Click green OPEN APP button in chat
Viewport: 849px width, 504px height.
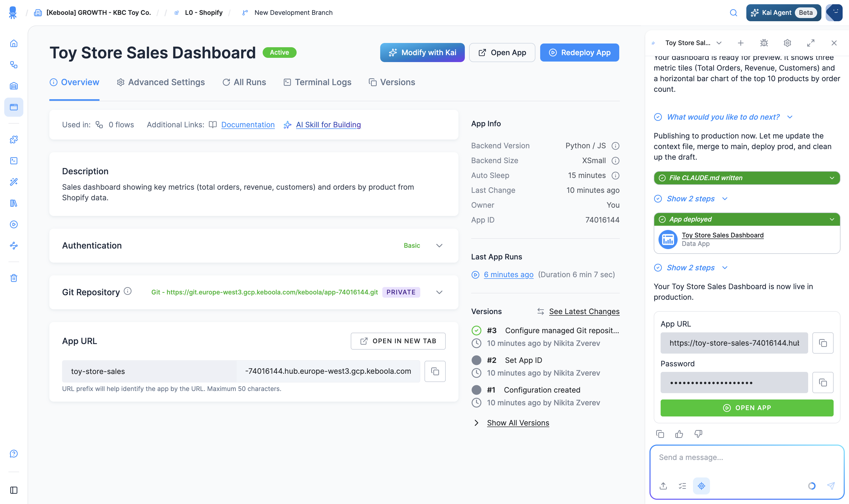tap(747, 408)
